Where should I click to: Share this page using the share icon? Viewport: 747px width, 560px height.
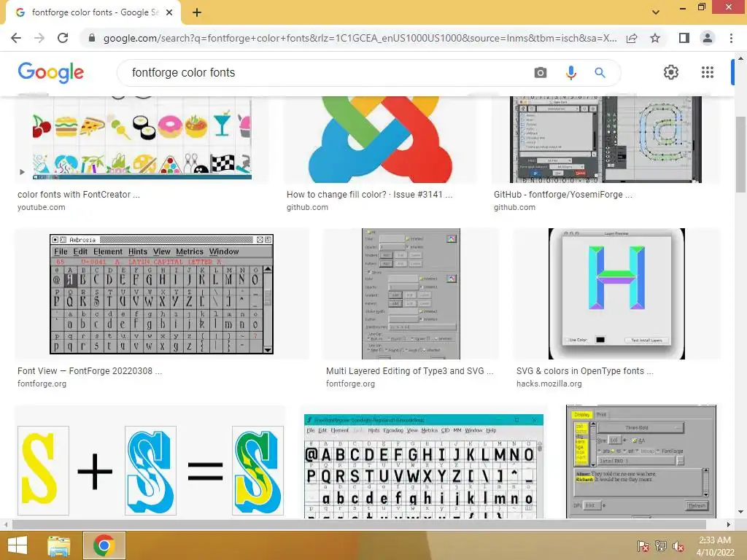pyautogui.click(x=632, y=38)
